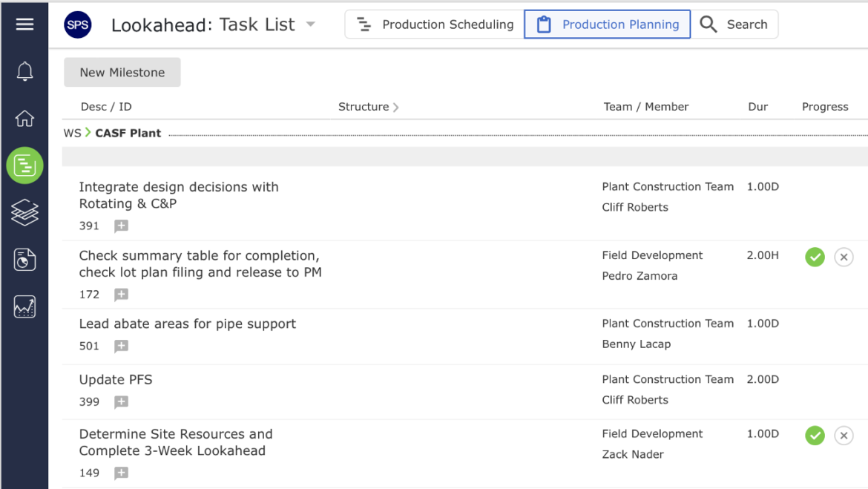Image resolution: width=868 pixels, height=489 pixels.
Task: Reject the Check summary table task
Action: (x=844, y=257)
